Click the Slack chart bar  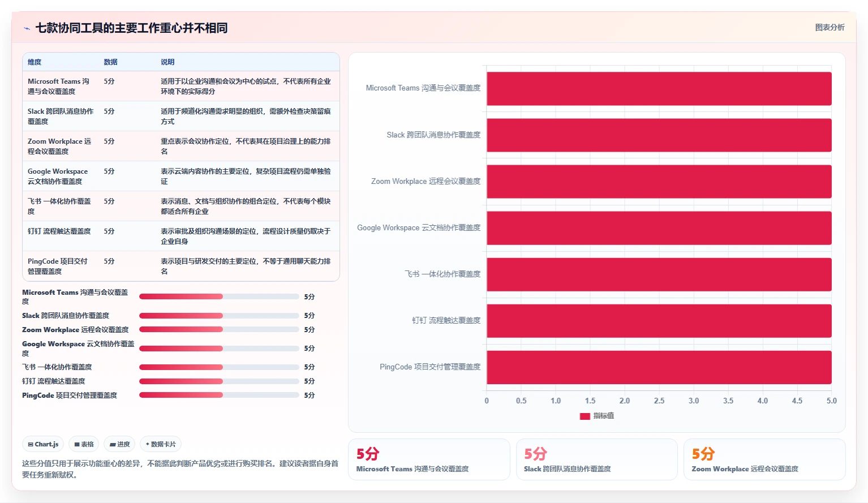659,135
